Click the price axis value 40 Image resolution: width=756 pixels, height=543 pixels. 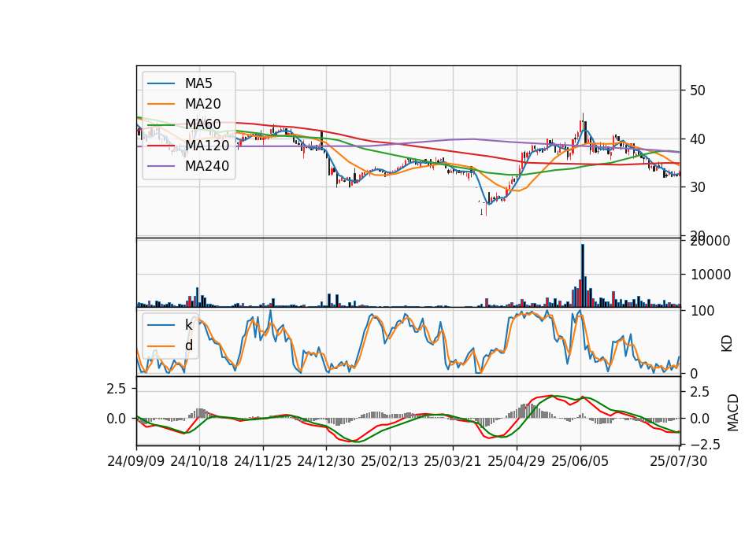[x=697, y=139]
